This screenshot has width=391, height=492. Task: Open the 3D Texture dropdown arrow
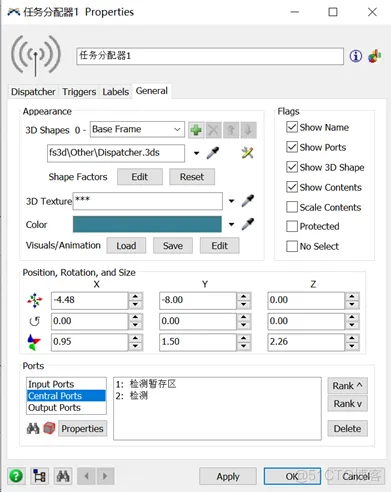[x=231, y=201]
